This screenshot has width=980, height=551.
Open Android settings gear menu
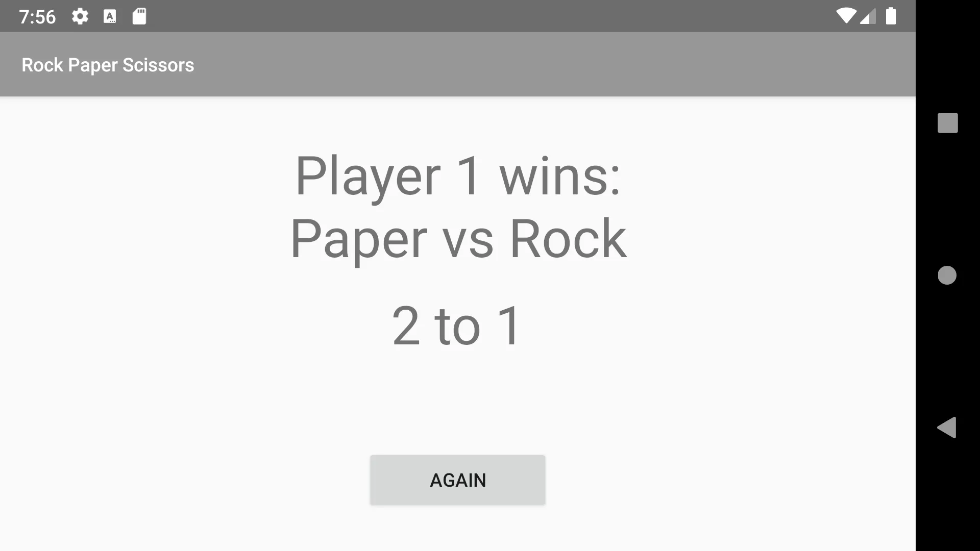(x=80, y=16)
